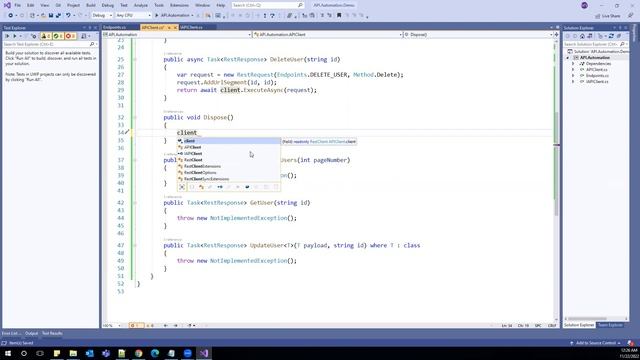The image size is (640, 360).
Task: Open the Output tab at the bottom
Action: pos(31,333)
